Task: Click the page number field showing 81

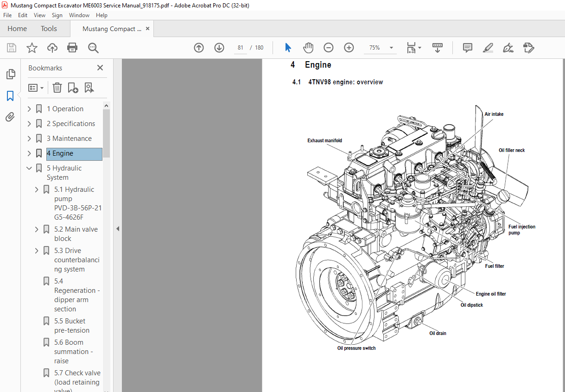Action: pos(241,48)
